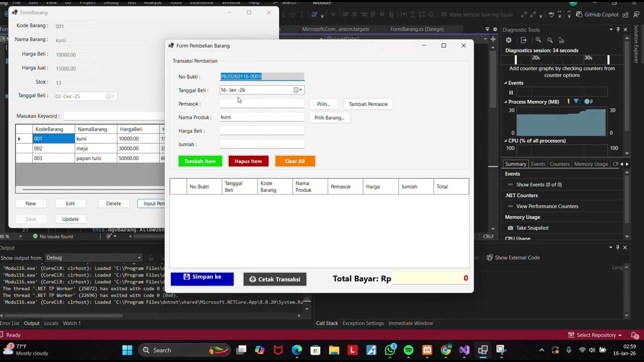644x362 pixels.
Task: Switch to FormBarang.cs [Design] document tab
Action: (417, 29)
